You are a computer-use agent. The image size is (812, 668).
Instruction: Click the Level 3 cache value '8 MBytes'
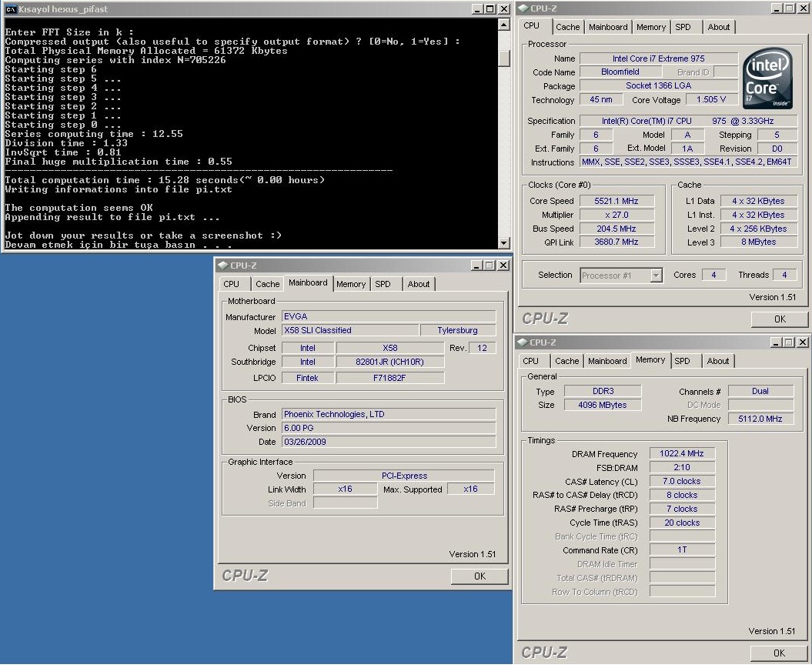(x=758, y=242)
